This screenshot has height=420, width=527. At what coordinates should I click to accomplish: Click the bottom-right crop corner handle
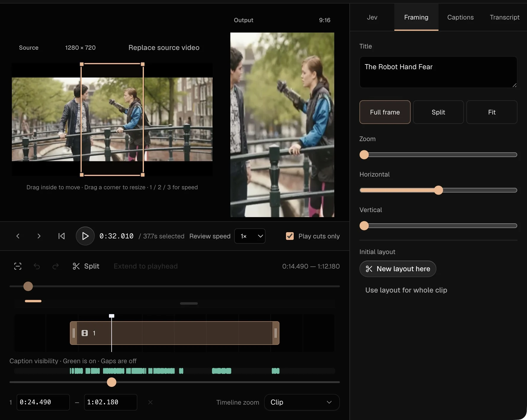click(143, 175)
